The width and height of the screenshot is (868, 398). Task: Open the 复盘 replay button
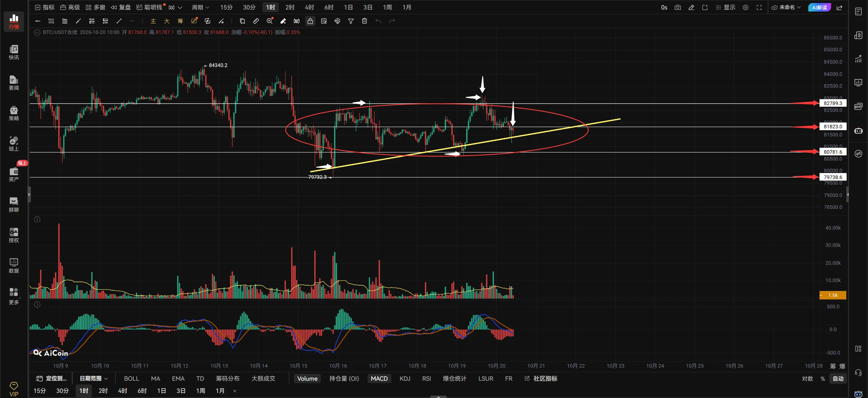point(121,7)
